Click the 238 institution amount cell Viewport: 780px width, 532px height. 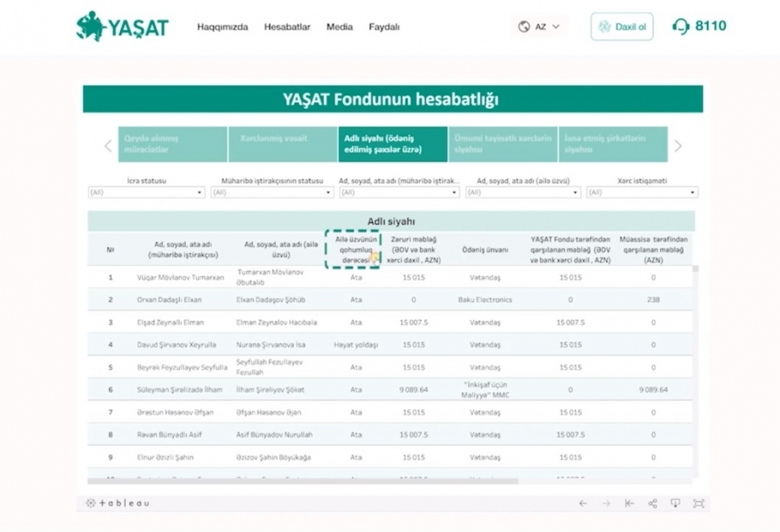coord(653,300)
